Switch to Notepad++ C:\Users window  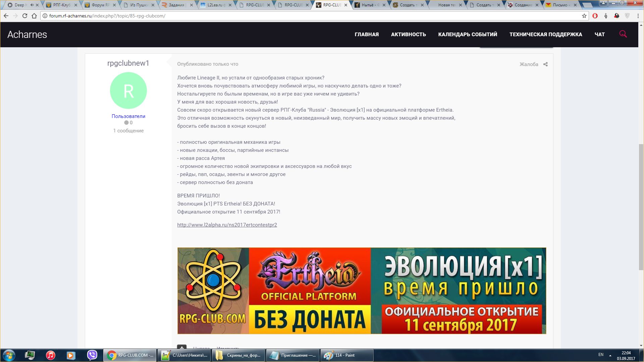pyautogui.click(x=184, y=355)
